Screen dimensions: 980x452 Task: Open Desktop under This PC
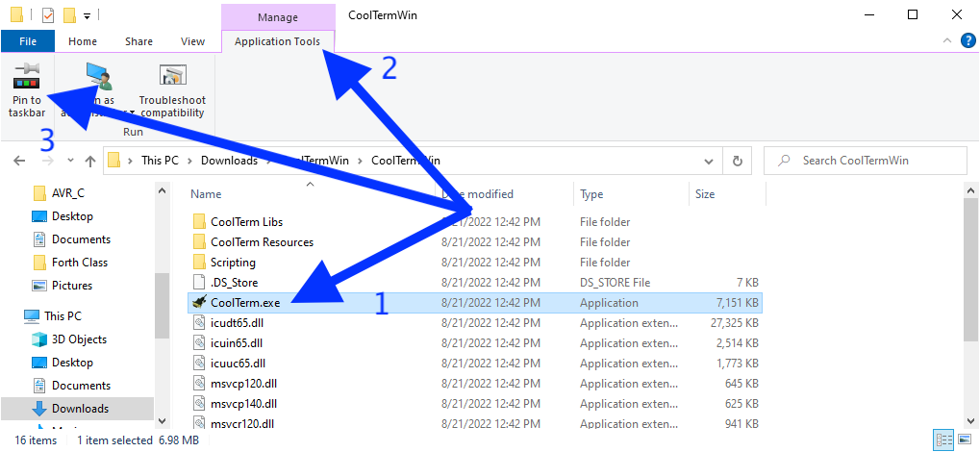point(72,363)
